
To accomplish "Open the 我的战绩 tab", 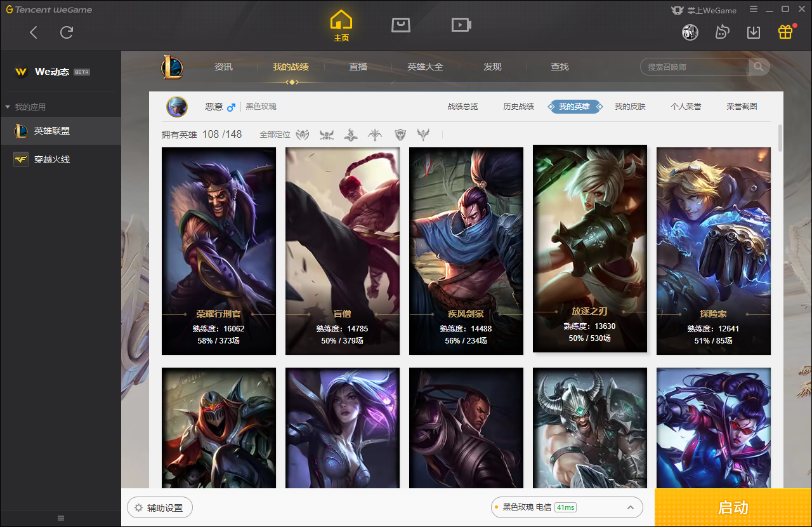I will (291, 67).
